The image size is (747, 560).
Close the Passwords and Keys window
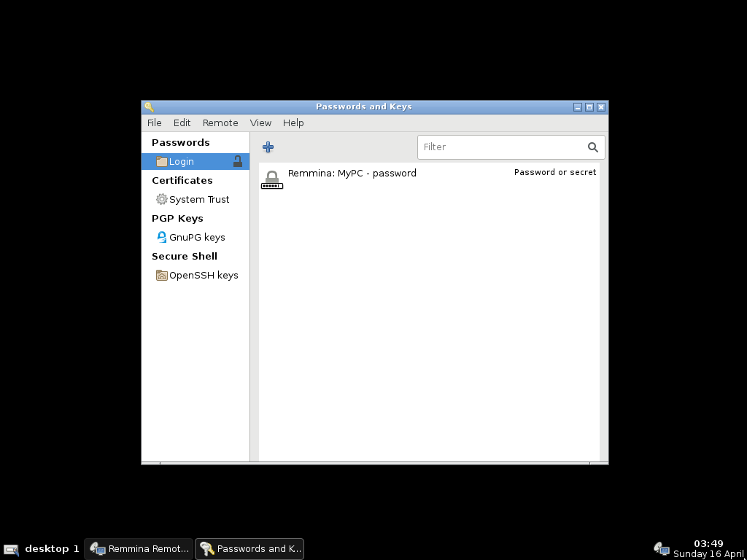601,107
